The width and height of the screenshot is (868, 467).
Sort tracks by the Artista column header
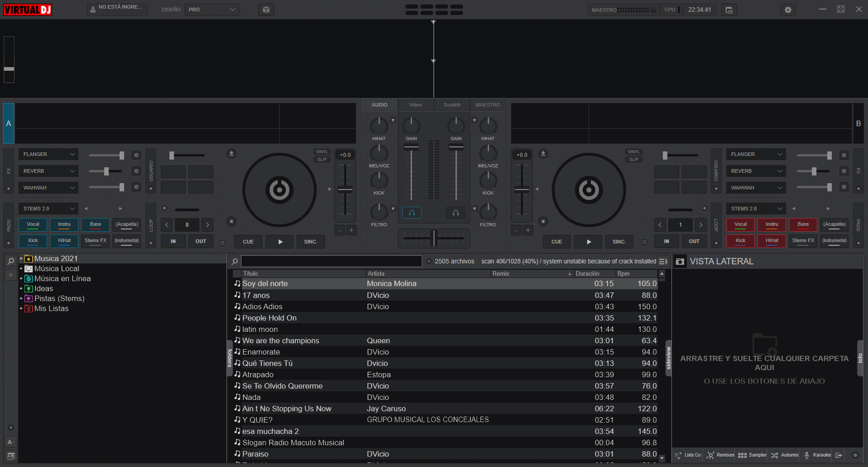pyautogui.click(x=429, y=273)
